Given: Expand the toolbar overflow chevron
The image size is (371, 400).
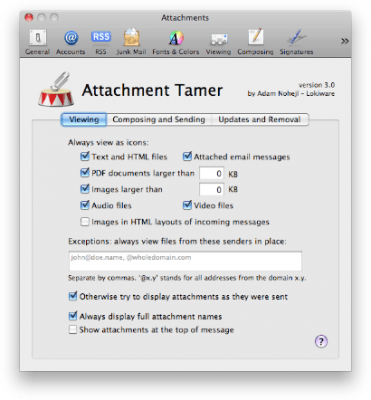Looking at the screenshot, I should pos(345,41).
